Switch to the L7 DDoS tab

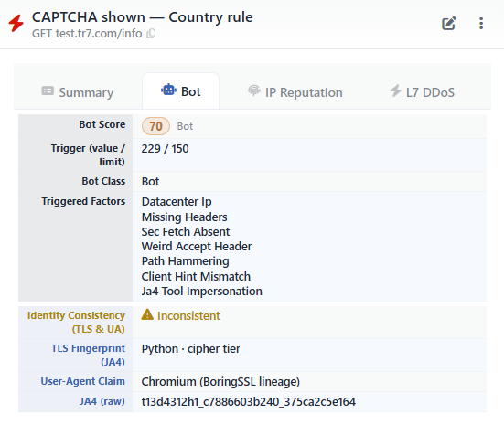[423, 92]
